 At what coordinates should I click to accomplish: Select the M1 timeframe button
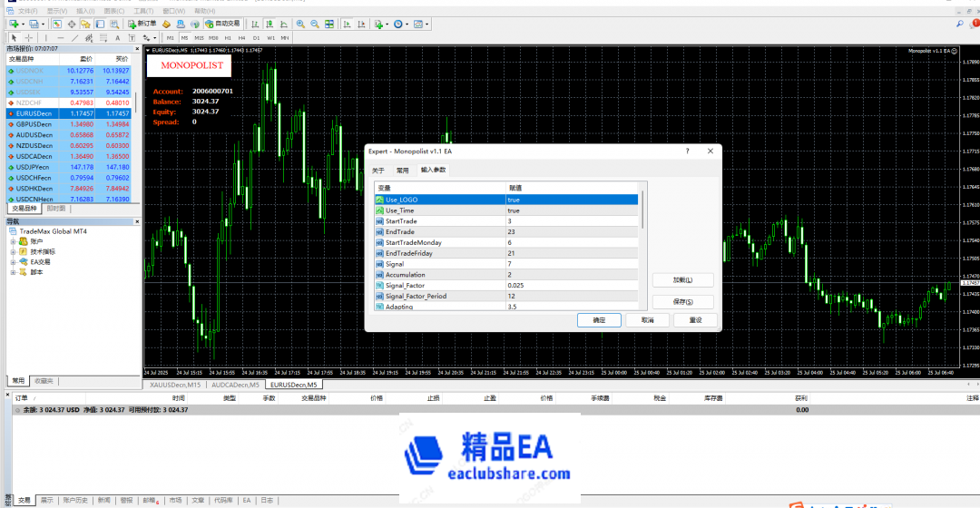click(x=170, y=38)
